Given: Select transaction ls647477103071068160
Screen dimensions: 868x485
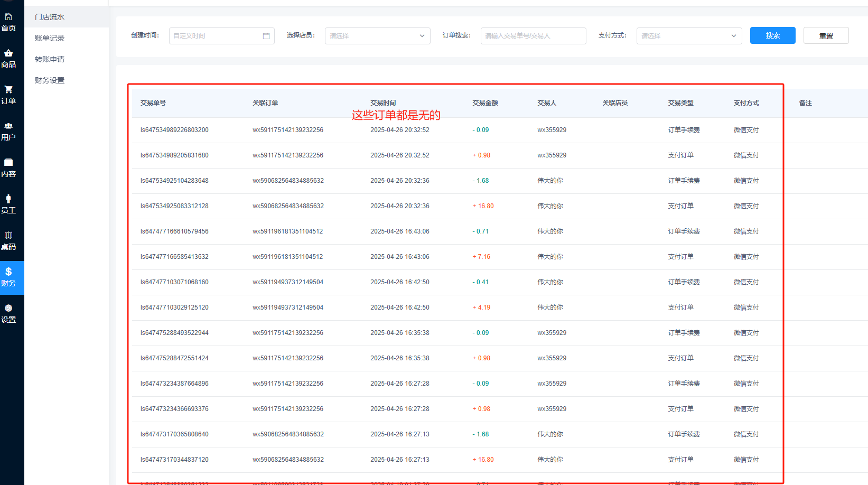Looking at the screenshot, I should click(174, 282).
